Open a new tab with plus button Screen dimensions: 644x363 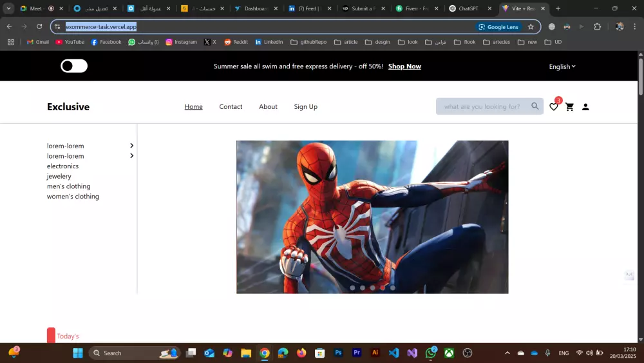pos(558,8)
